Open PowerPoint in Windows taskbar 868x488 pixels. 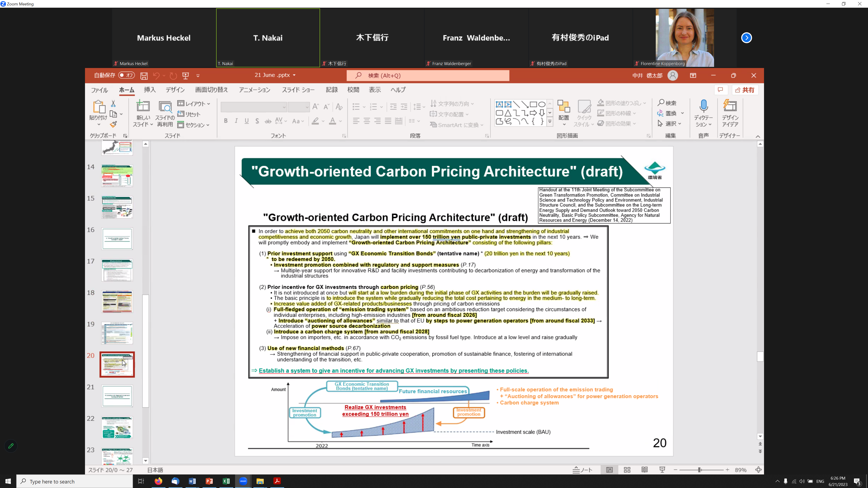coord(209,481)
